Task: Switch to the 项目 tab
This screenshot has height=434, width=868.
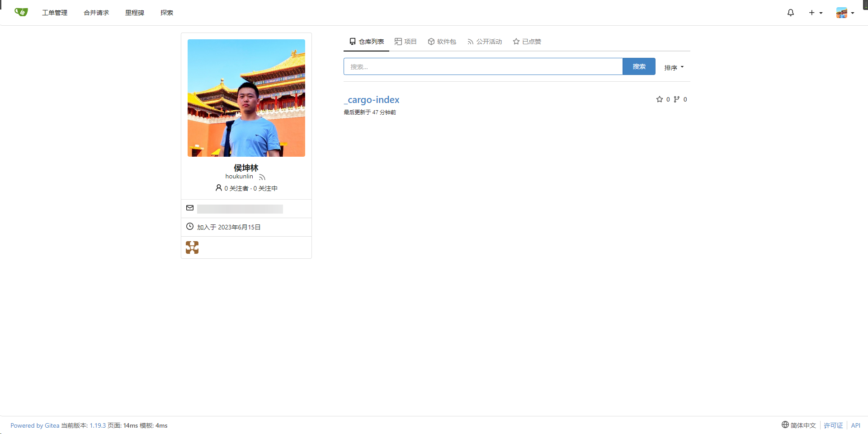Action: point(406,42)
